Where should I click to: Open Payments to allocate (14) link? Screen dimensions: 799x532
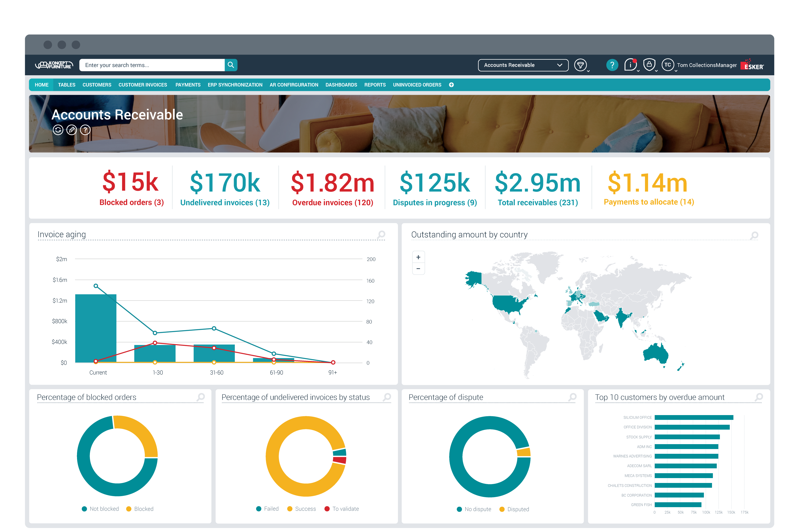click(648, 202)
